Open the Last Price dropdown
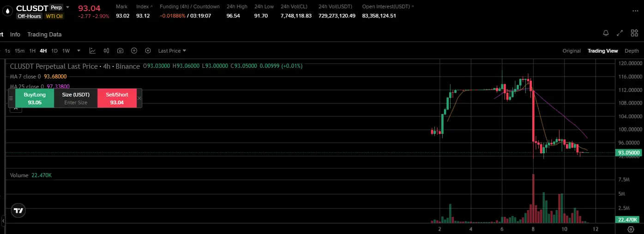The image size is (644, 234). pyautogui.click(x=172, y=51)
